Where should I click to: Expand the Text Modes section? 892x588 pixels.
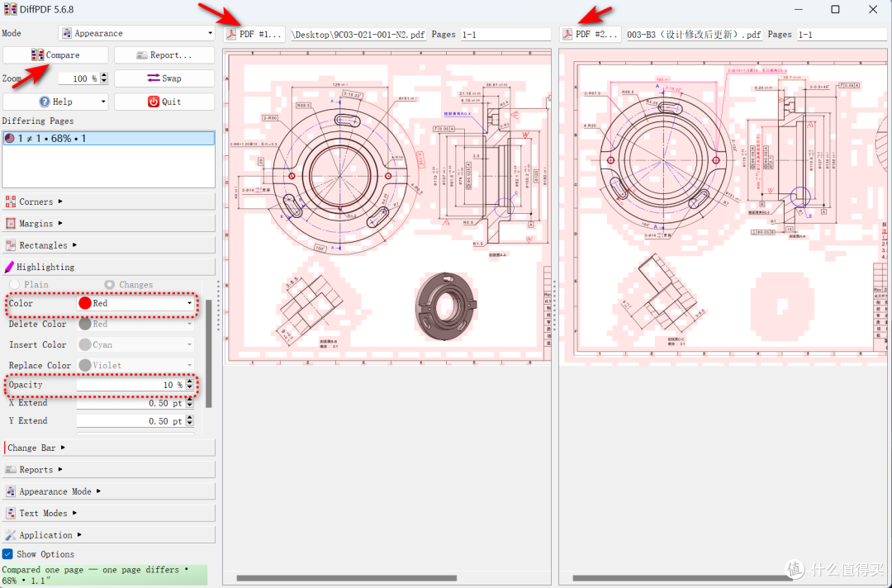109,513
